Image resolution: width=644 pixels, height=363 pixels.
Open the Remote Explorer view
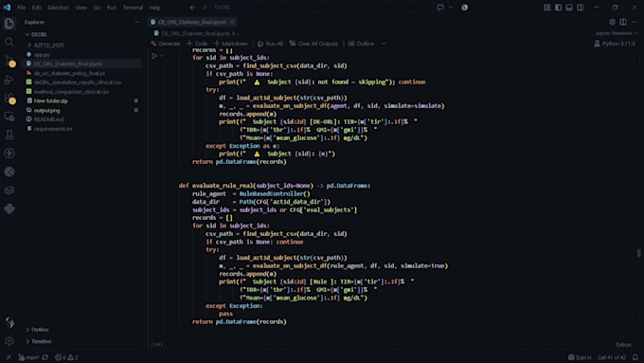tap(9, 117)
